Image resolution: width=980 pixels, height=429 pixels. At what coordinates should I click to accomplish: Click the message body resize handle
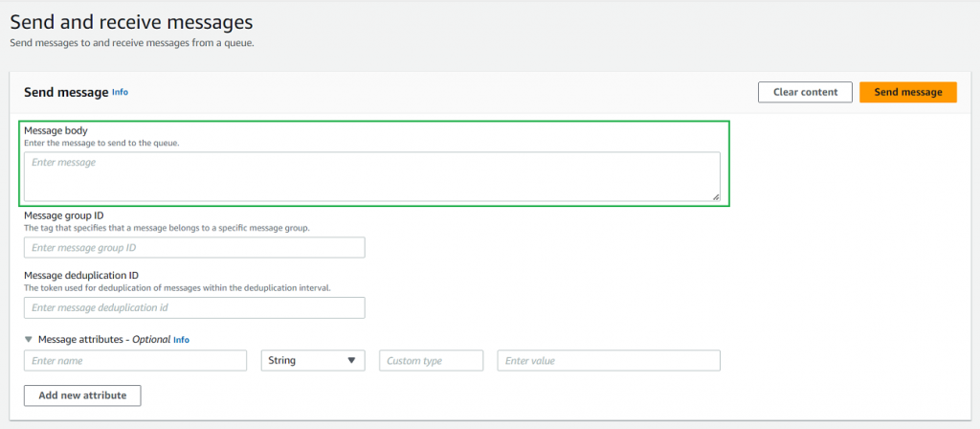pos(715,196)
